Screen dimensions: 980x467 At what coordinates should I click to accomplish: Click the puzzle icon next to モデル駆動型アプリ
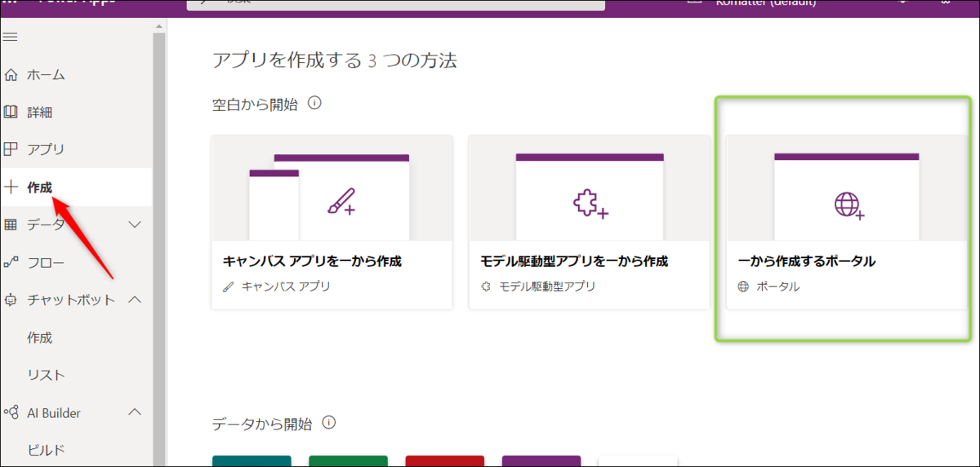point(486,287)
